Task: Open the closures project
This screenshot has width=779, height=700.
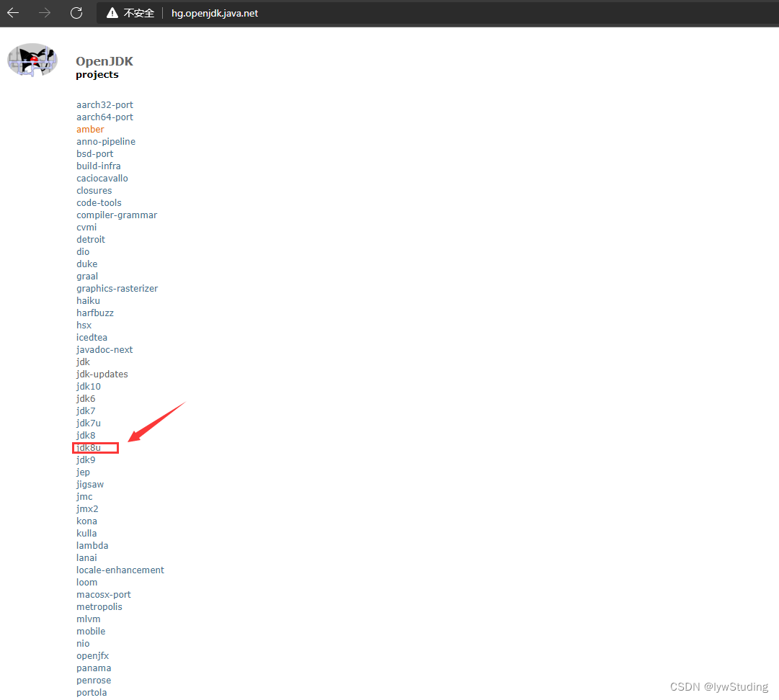Action: [94, 191]
